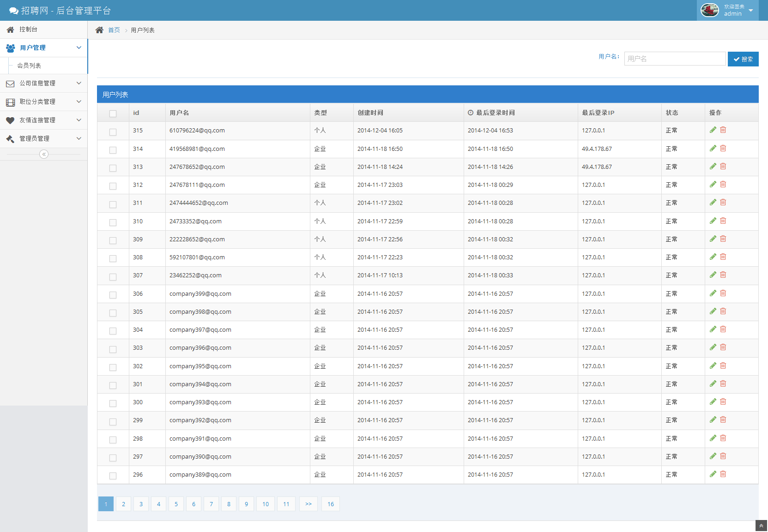Click the home icon in breadcrumb
Image resolution: width=768 pixels, height=532 pixels.
click(99, 30)
